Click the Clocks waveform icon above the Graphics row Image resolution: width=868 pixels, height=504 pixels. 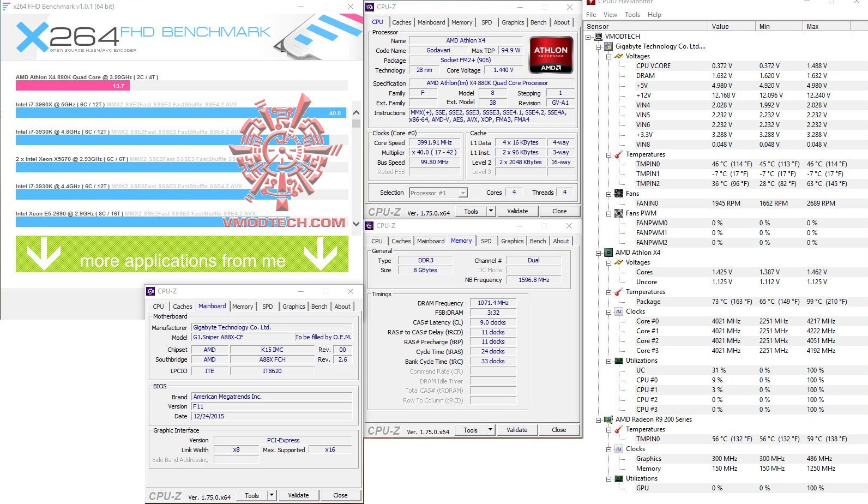(619, 449)
